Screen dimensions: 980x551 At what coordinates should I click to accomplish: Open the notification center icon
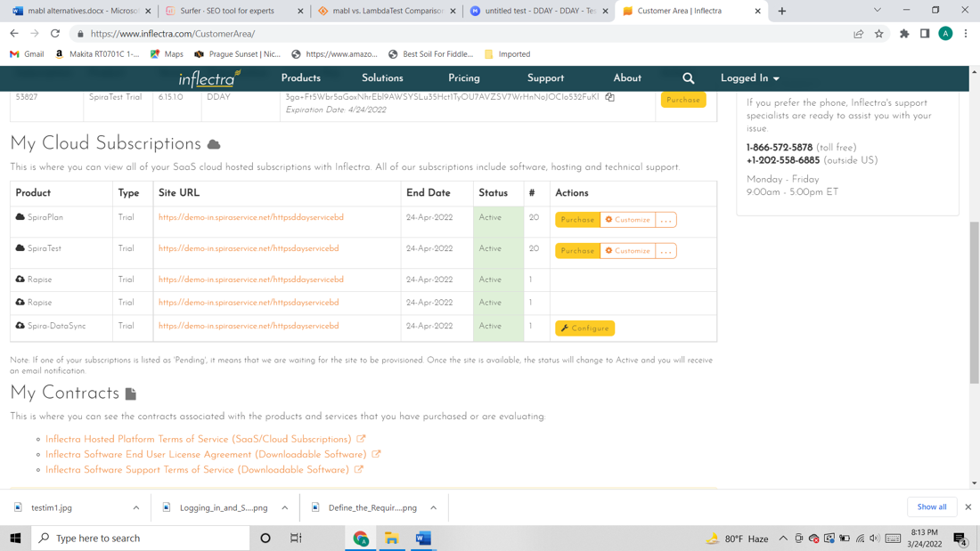(960, 539)
